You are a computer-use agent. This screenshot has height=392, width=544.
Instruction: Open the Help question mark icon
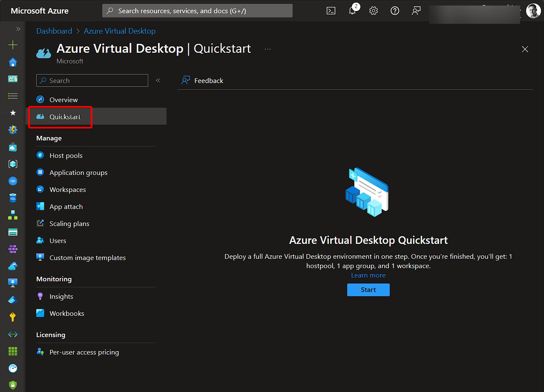395,11
